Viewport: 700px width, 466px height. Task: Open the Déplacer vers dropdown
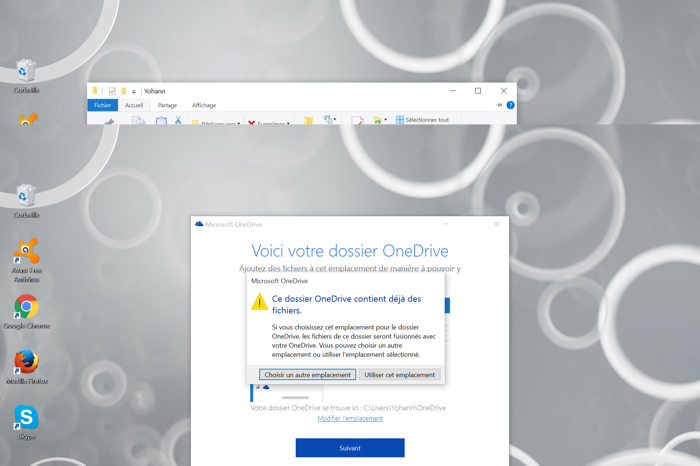216,123
